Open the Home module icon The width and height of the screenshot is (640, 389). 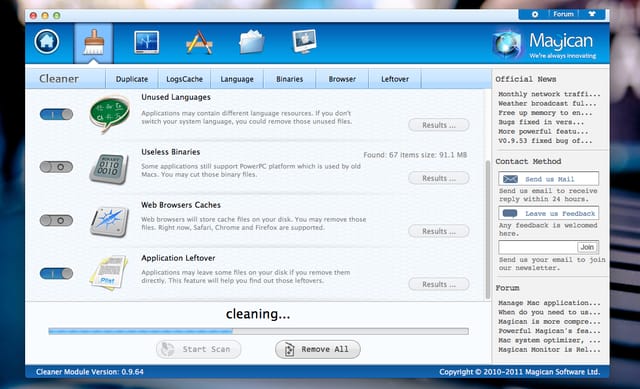(47, 41)
